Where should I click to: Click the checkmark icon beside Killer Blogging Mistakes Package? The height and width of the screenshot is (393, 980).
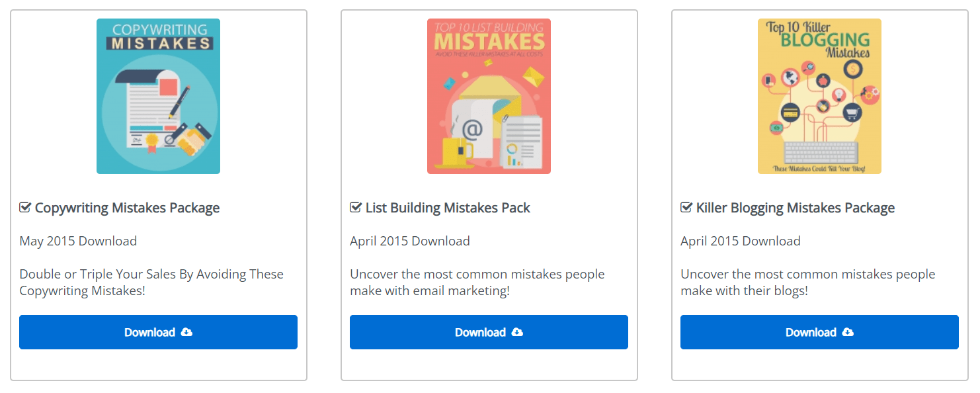(x=686, y=208)
